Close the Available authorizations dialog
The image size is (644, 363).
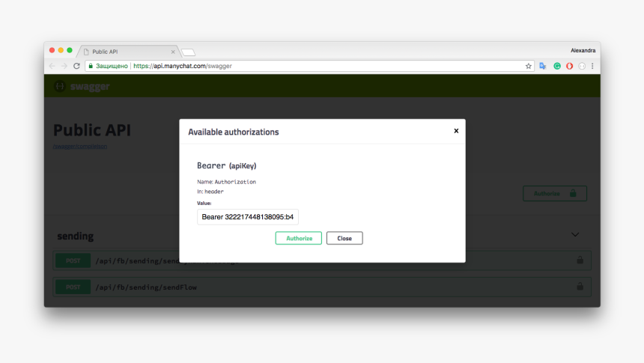(x=456, y=131)
